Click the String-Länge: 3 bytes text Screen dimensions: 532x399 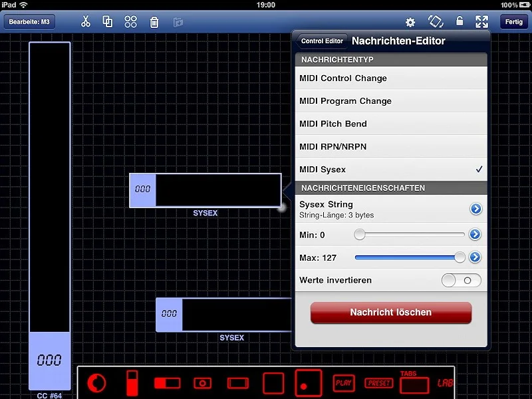336,215
